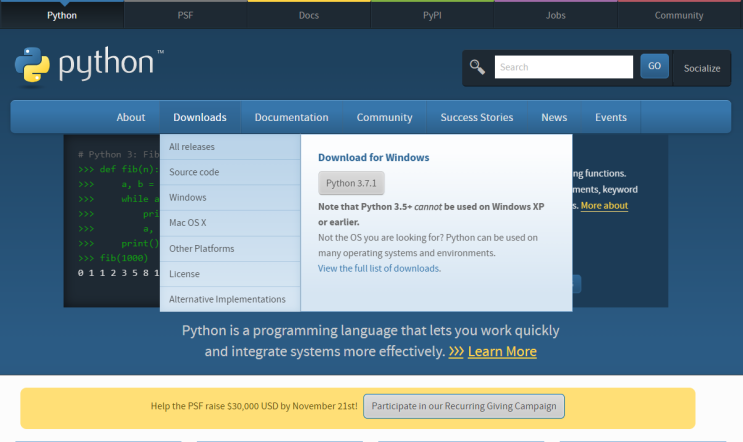Select the Python tab in the top bar

click(62, 15)
